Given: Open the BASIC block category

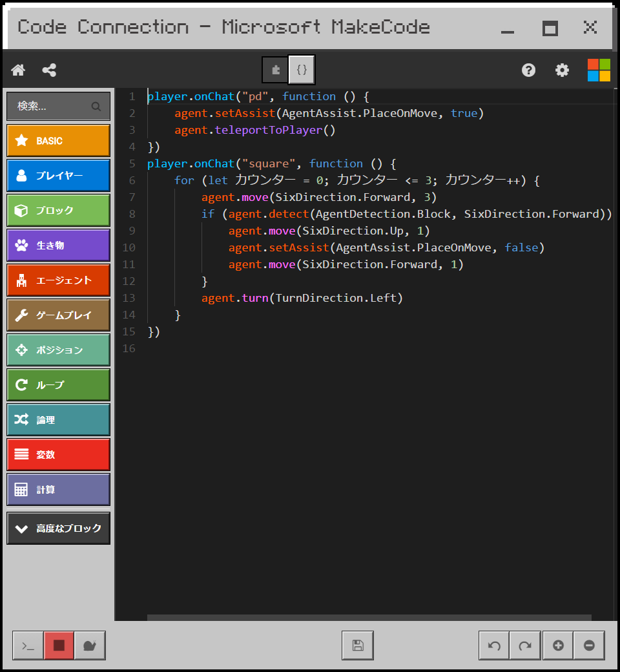Looking at the screenshot, I should pyautogui.click(x=58, y=140).
